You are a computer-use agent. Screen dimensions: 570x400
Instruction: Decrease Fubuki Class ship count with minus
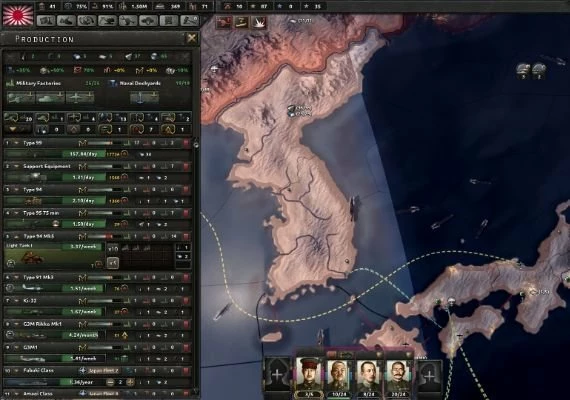[x=110, y=382]
